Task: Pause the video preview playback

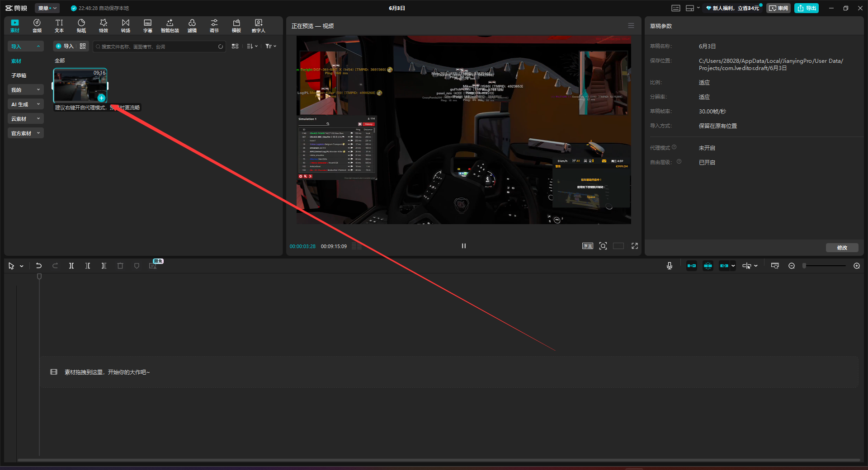Action: 463,246
